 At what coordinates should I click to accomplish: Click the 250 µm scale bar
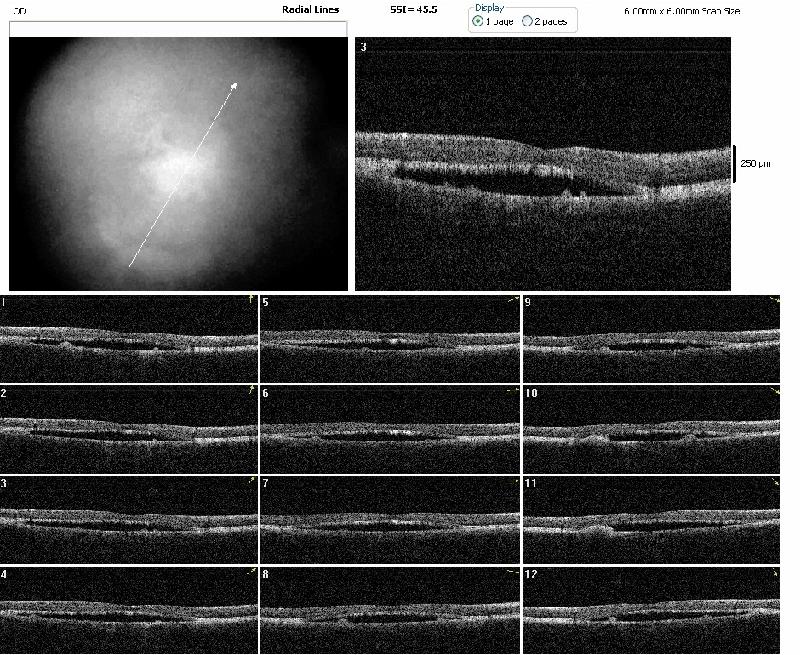[735, 163]
